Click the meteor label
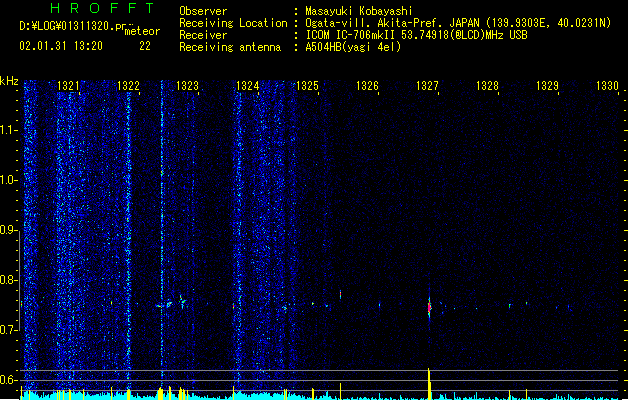Viewport: 629px width, 400px height. coord(142,32)
